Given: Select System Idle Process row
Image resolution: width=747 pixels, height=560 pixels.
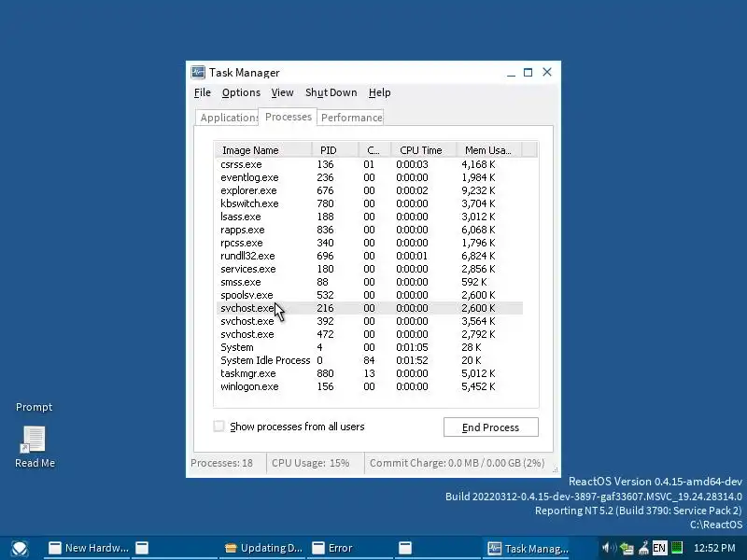Looking at the screenshot, I should click(x=370, y=360).
